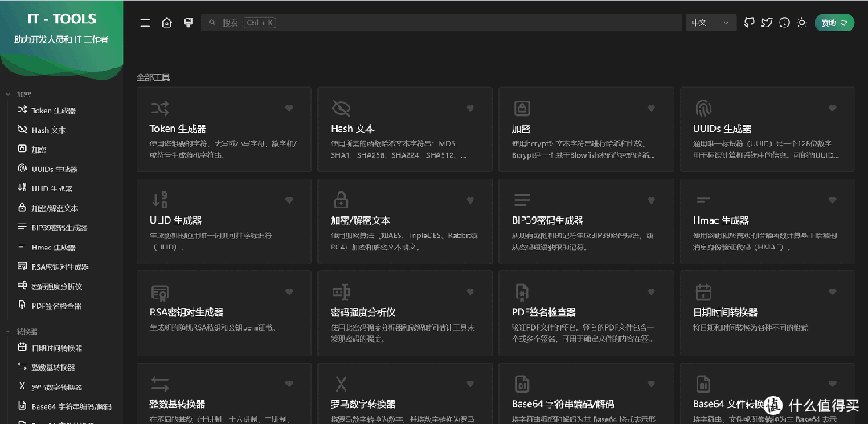Click lines icon on BIP39密码生成器 card
Screen dimensions: 868x424
(x=522, y=200)
